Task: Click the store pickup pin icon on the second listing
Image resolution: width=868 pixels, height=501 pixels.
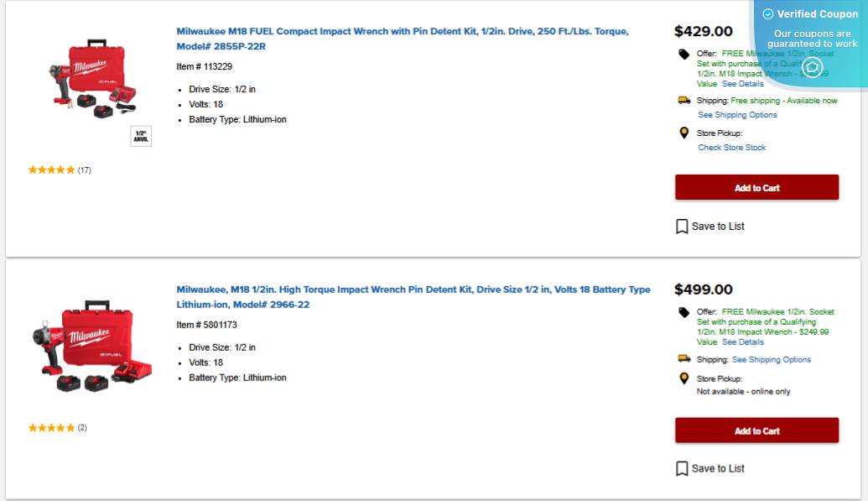Action: (x=684, y=378)
